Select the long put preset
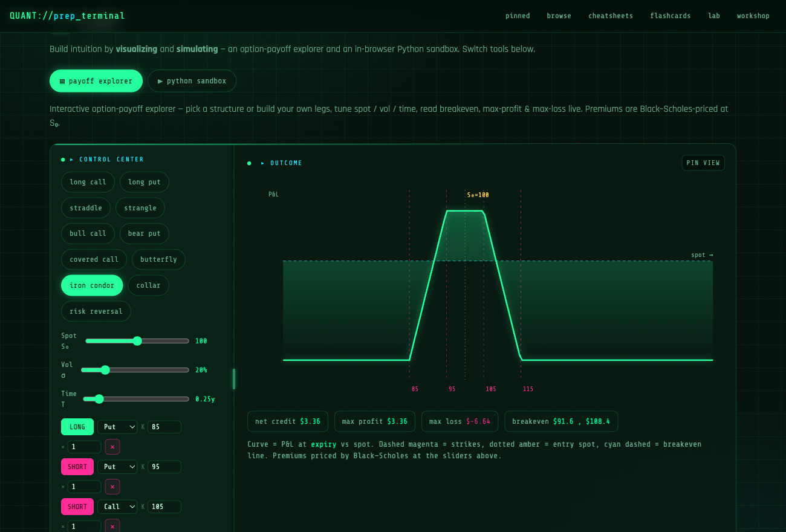This screenshot has width=786, height=532. 145,182
